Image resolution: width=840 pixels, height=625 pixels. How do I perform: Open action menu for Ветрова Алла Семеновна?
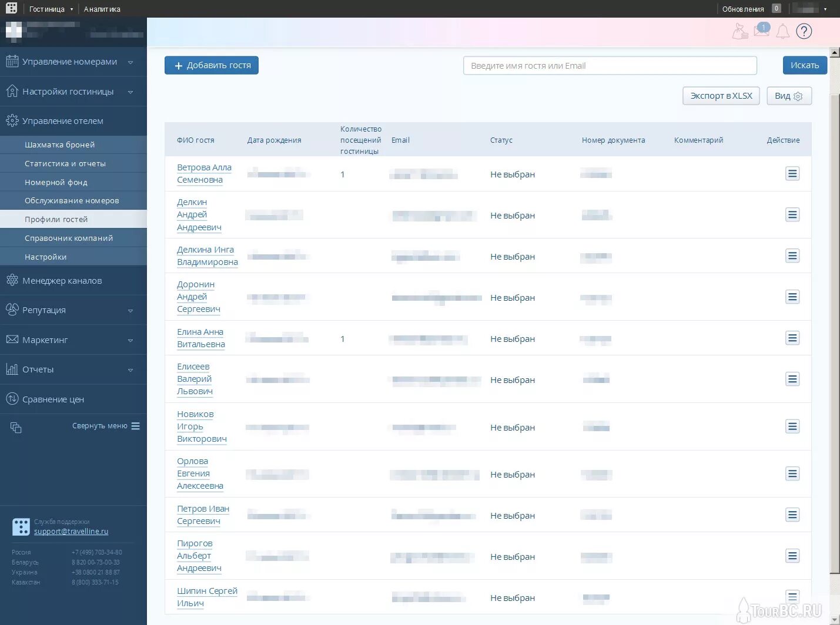click(792, 173)
